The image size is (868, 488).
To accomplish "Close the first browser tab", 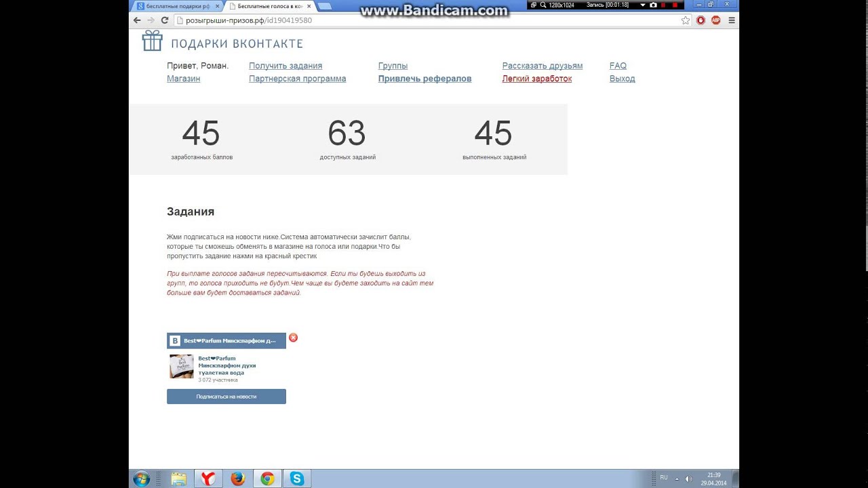I will click(x=217, y=6).
